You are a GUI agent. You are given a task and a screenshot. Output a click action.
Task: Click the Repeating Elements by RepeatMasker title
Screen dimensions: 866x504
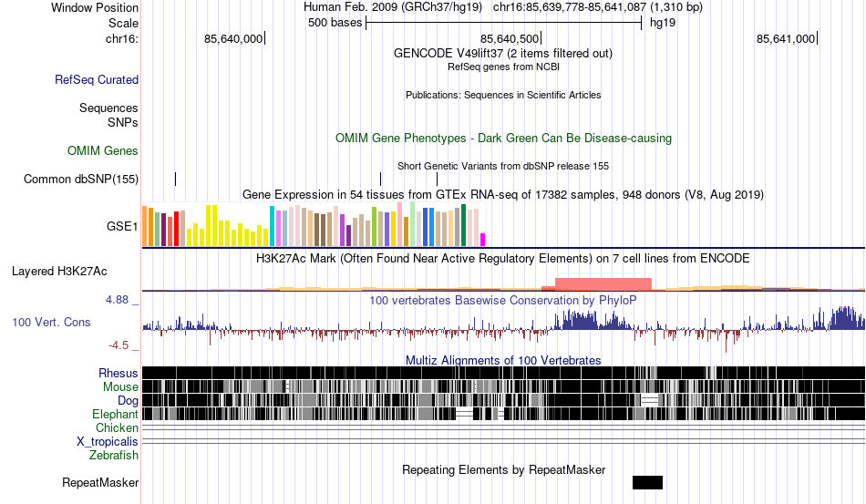504,469
